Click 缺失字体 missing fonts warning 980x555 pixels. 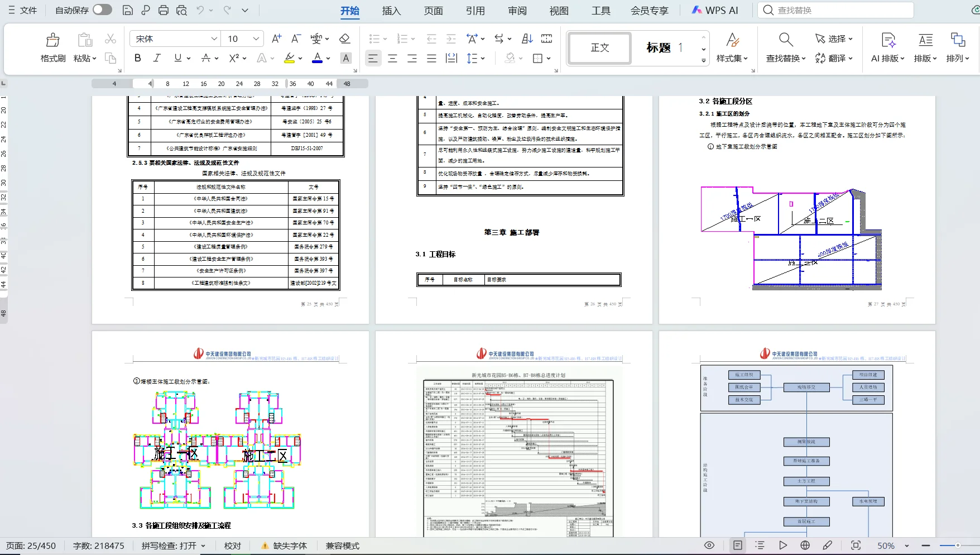click(x=284, y=546)
